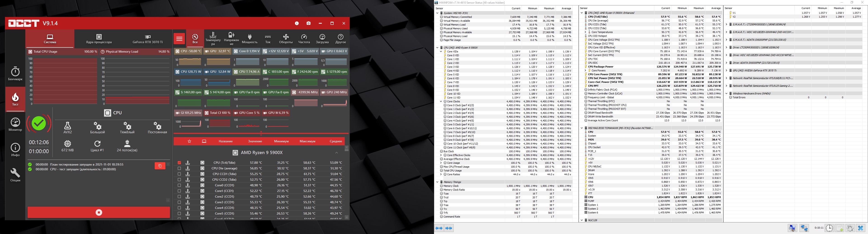Collapse the AMD Ryzen 9 5900X group in OCCT
The width and height of the screenshot is (868, 234).
[336, 152]
